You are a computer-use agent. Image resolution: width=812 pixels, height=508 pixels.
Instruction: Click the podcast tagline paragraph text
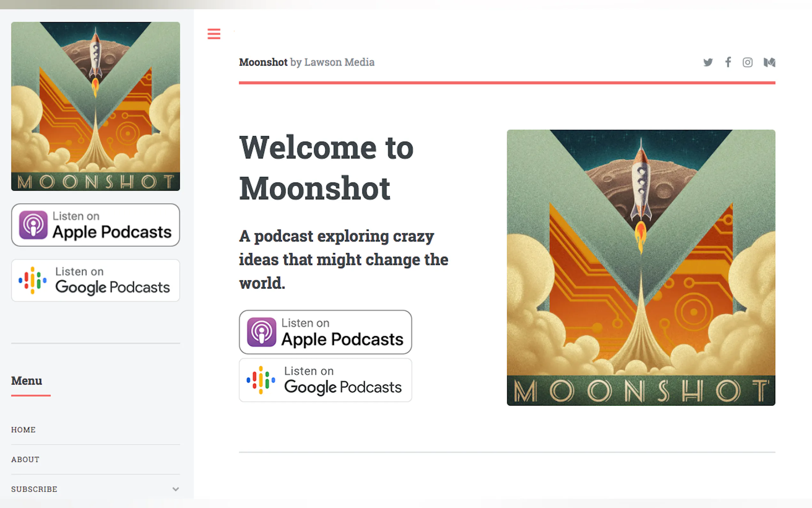343,259
